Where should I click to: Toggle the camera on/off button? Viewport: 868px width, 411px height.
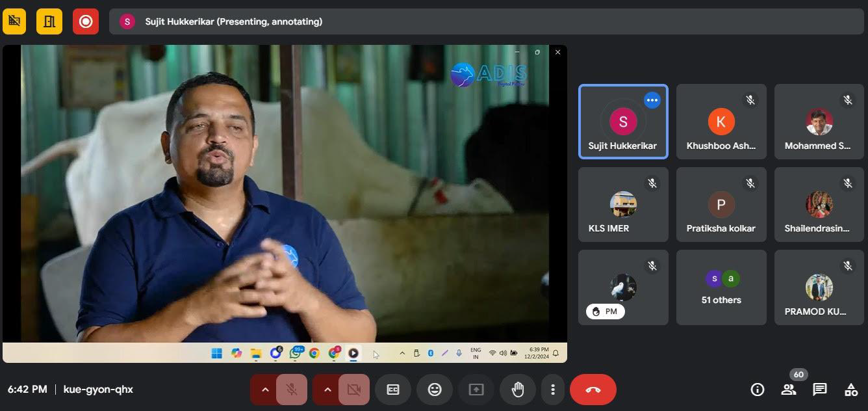(x=353, y=390)
